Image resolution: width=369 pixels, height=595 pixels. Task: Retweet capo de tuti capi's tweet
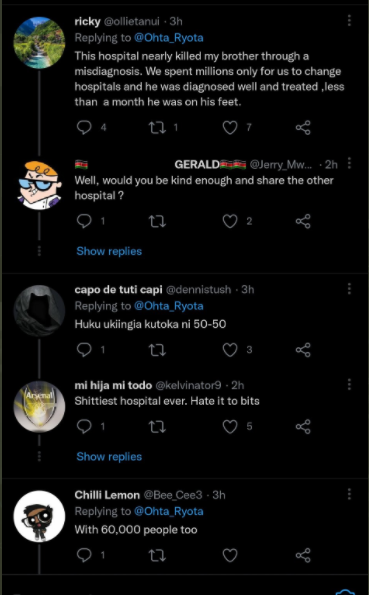click(x=157, y=350)
